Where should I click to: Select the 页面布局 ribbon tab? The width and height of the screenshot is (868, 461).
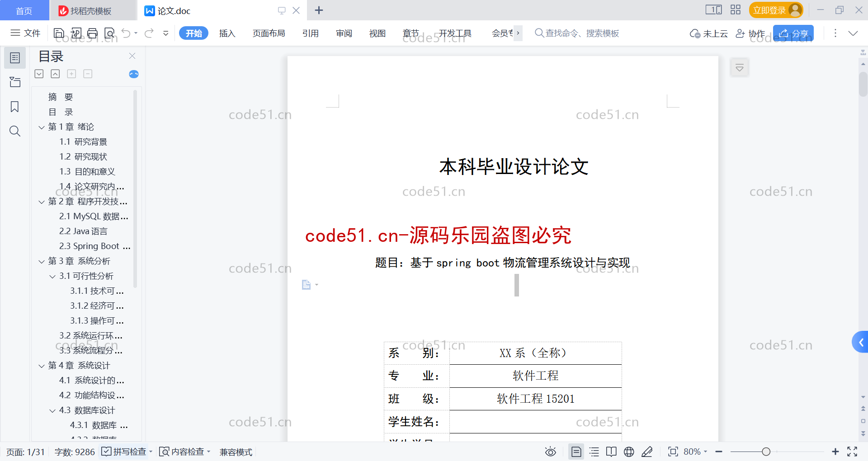point(269,33)
